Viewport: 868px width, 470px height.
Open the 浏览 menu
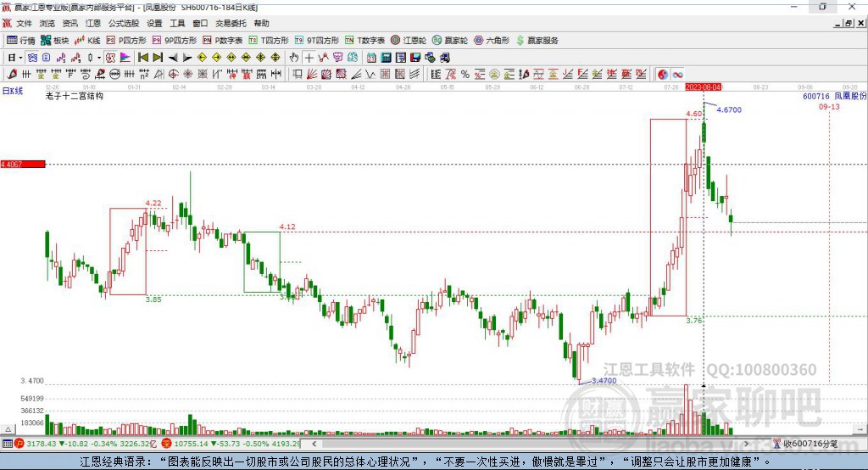click(x=47, y=23)
